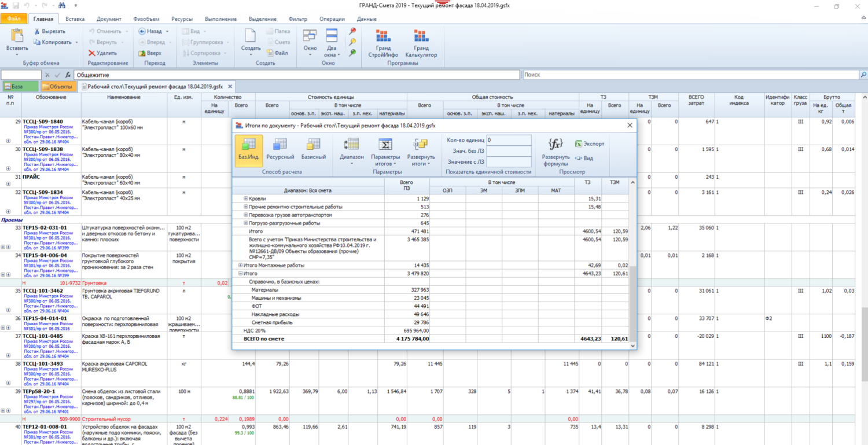Click the Кол-во единиц input field
This screenshot has width=868, height=445.
coord(509,140)
